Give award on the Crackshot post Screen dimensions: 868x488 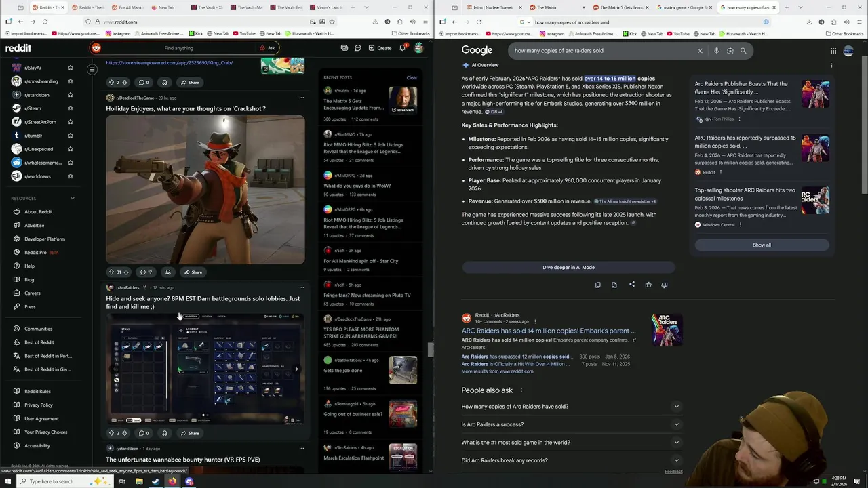[167, 272]
